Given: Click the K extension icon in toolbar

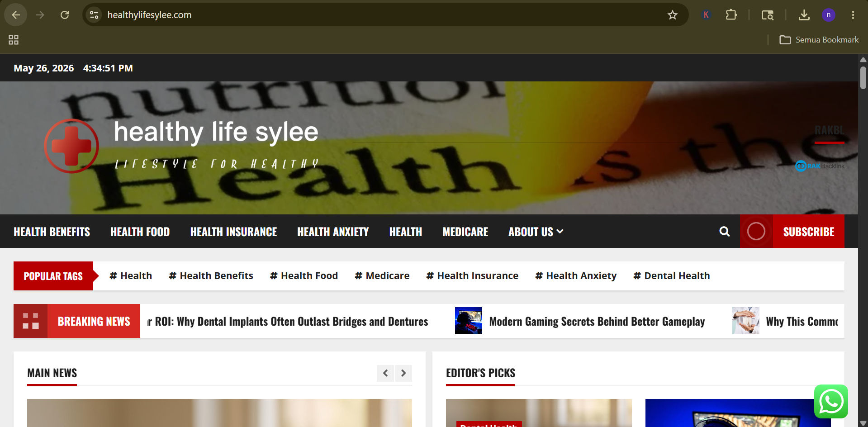Looking at the screenshot, I should pyautogui.click(x=706, y=15).
